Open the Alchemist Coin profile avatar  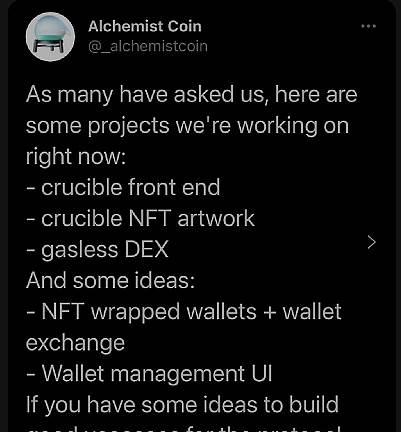pyautogui.click(x=50, y=37)
